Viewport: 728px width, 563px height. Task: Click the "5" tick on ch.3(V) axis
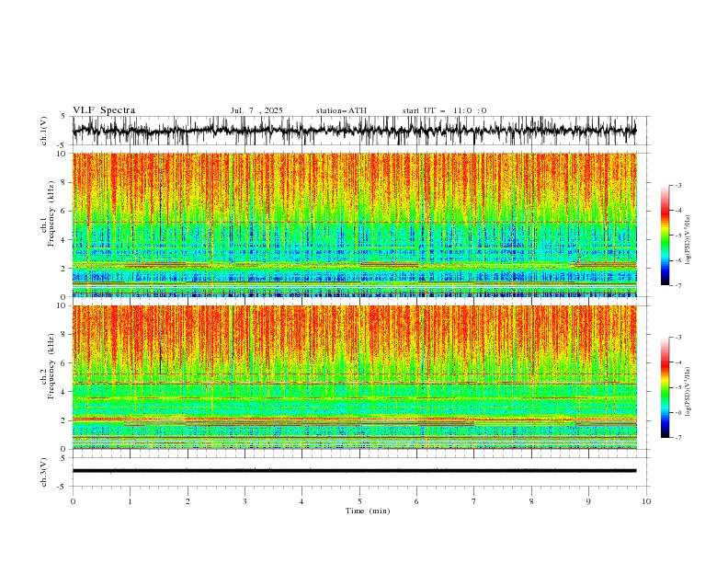(x=64, y=458)
